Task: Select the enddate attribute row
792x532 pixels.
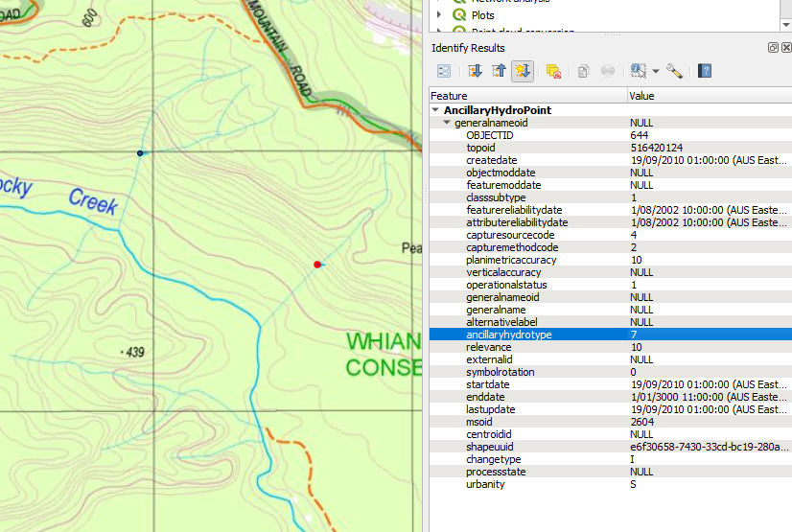Action: click(611, 397)
